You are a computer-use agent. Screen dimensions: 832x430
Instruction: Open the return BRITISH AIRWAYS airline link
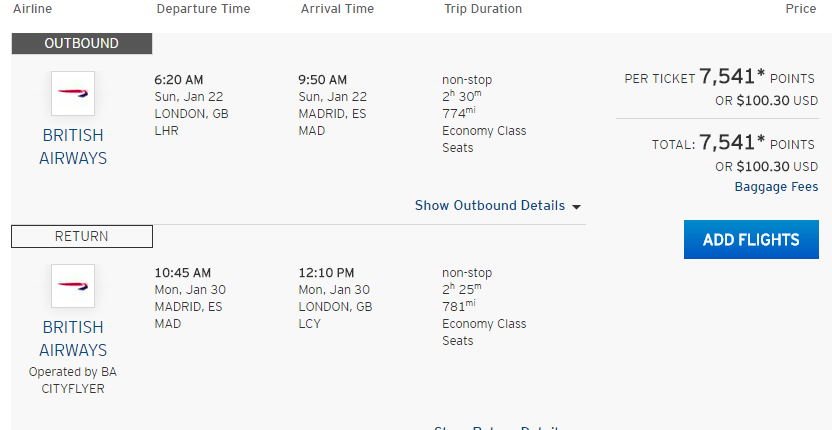pos(73,339)
